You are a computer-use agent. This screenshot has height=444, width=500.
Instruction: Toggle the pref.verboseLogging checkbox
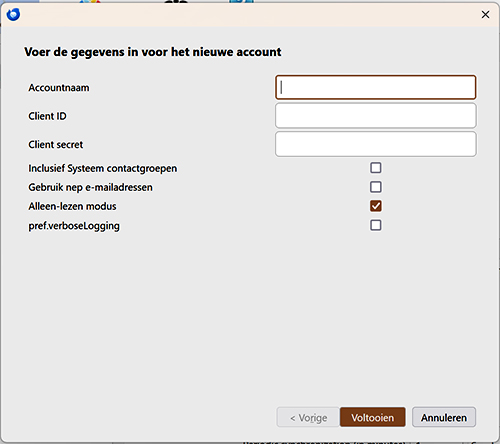[x=376, y=225]
